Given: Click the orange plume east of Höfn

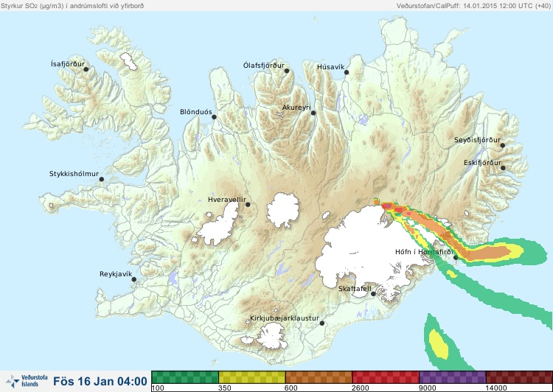Looking at the screenshot, I should tap(488, 252).
